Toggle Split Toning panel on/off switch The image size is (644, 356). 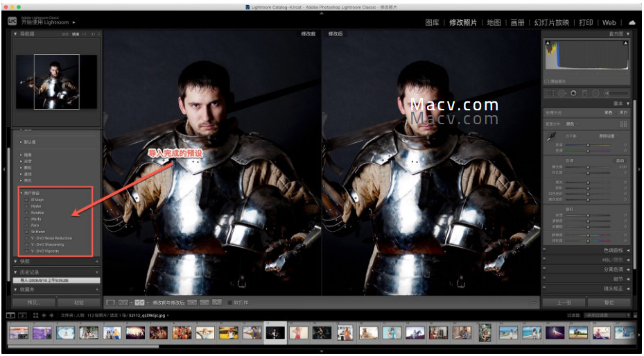pos(545,269)
